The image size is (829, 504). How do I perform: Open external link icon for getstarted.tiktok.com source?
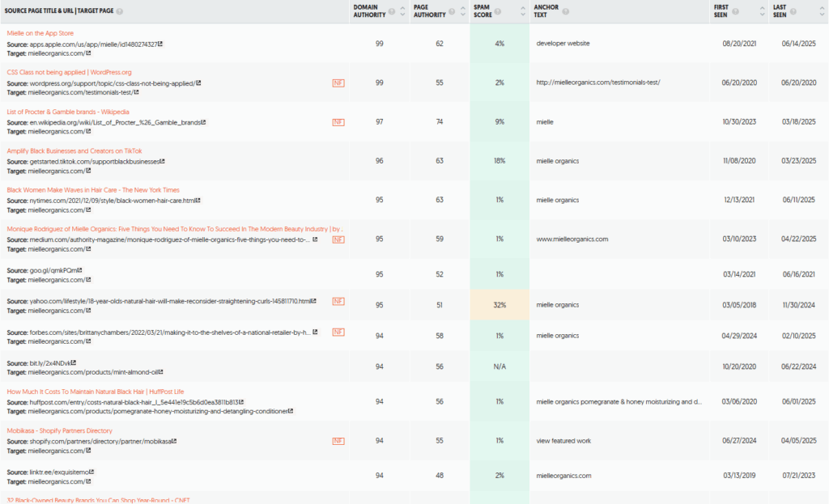coord(162,162)
